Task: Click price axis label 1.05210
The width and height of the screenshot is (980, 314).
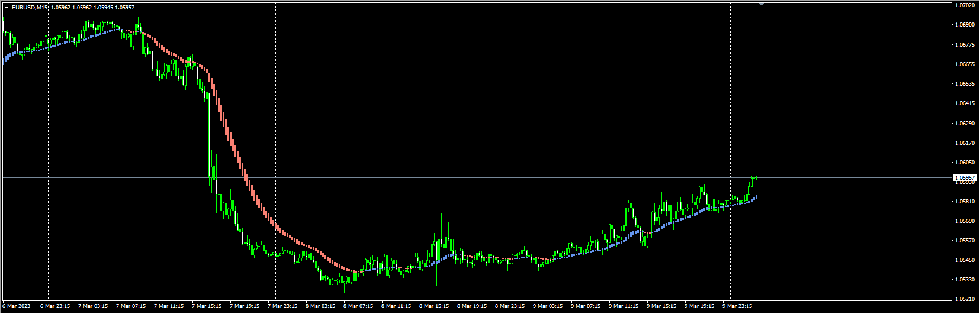Action: (x=965, y=299)
